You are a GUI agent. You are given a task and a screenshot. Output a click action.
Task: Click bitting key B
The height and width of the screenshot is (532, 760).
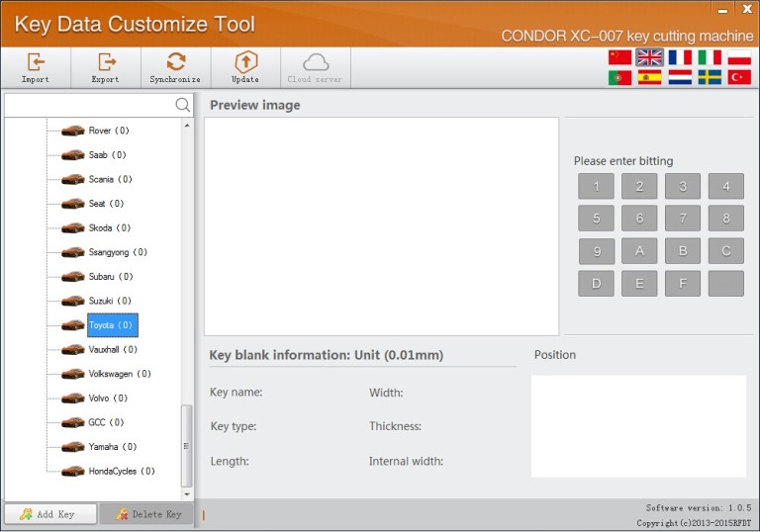[683, 251]
